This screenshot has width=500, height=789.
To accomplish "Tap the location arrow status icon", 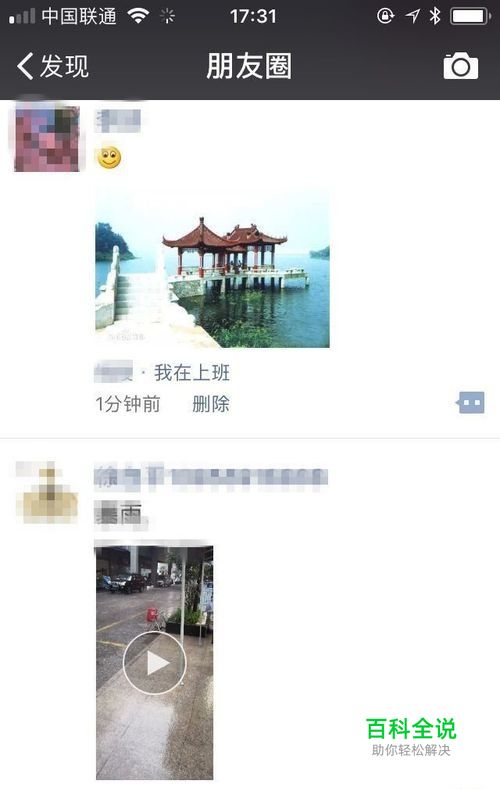I will click(412, 16).
